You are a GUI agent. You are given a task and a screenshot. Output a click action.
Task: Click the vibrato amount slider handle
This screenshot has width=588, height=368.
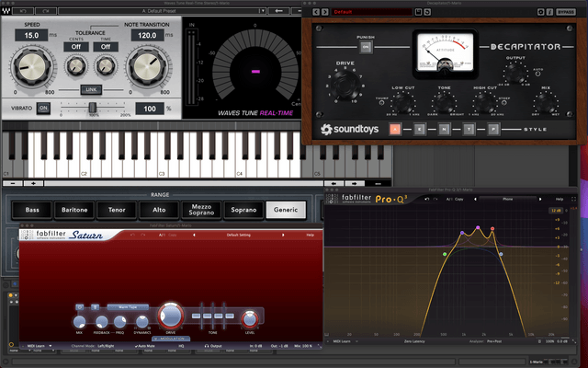(92, 108)
